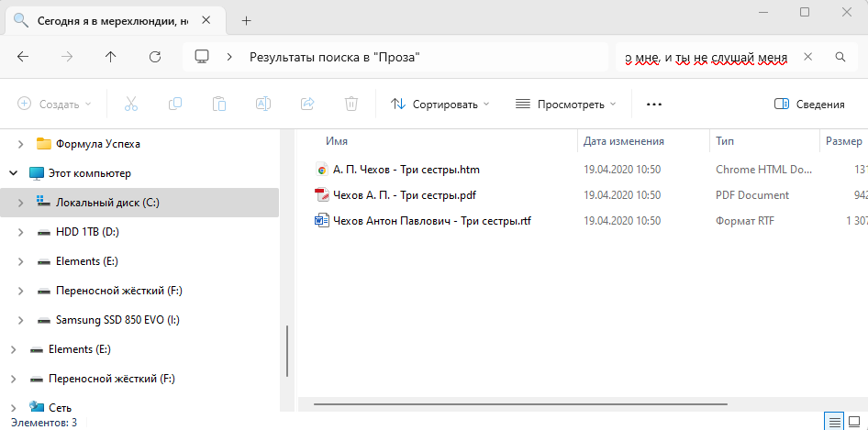
Task: Select Локальный диск (C:)
Action: coord(107,204)
